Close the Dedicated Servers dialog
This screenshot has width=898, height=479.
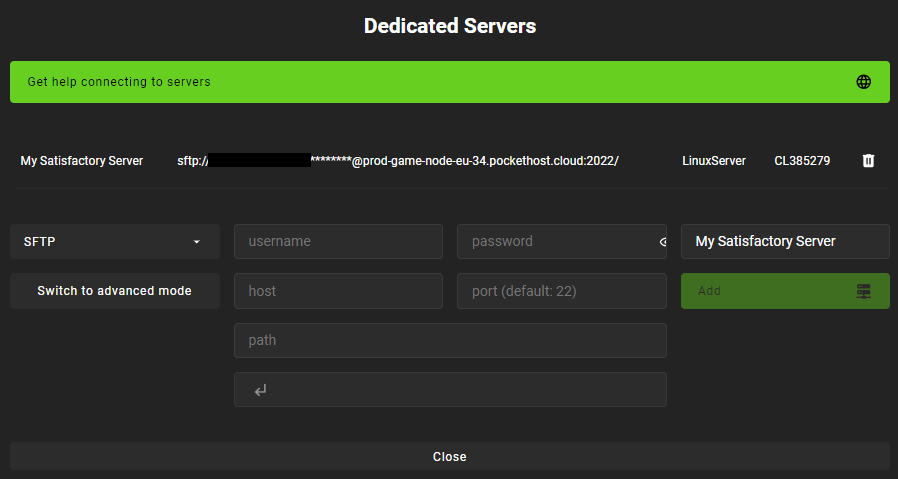pyautogui.click(x=450, y=457)
